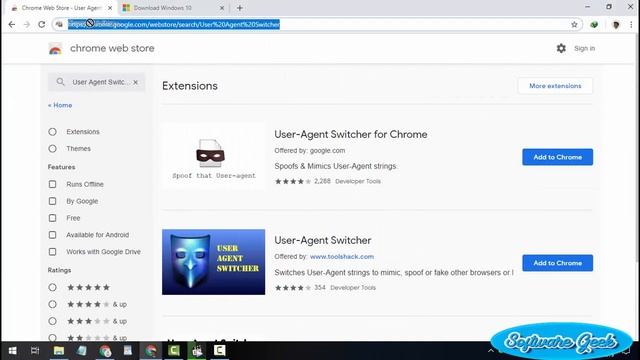Image resolution: width=640 pixels, height=360 pixels.
Task: Enable the Free feature checkbox
Action: pyautogui.click(x=52, y=218)
